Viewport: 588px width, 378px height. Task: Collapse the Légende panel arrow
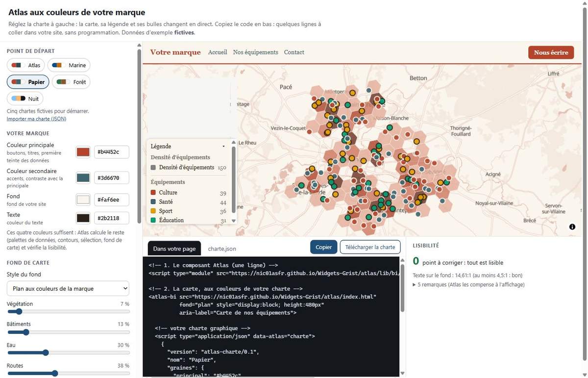223,146
